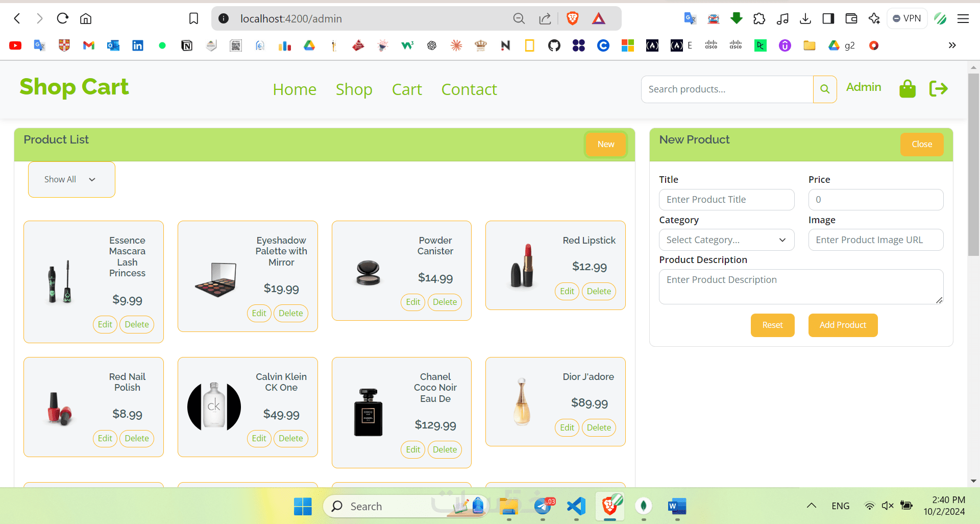This screenshot has height=524, width=980.
Task: Delete the Red Lipstick product
Action: pos(599,292)
